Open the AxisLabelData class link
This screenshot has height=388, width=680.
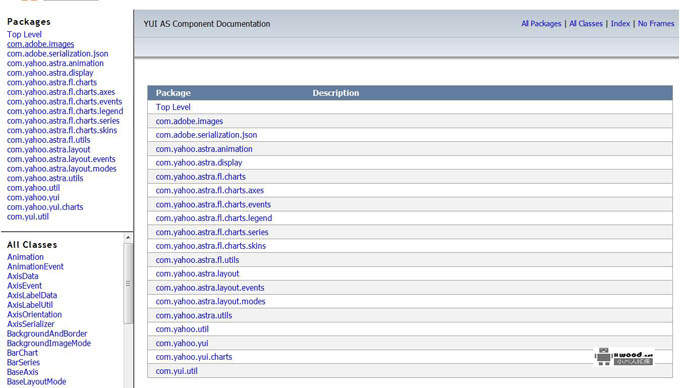(32, 295)
